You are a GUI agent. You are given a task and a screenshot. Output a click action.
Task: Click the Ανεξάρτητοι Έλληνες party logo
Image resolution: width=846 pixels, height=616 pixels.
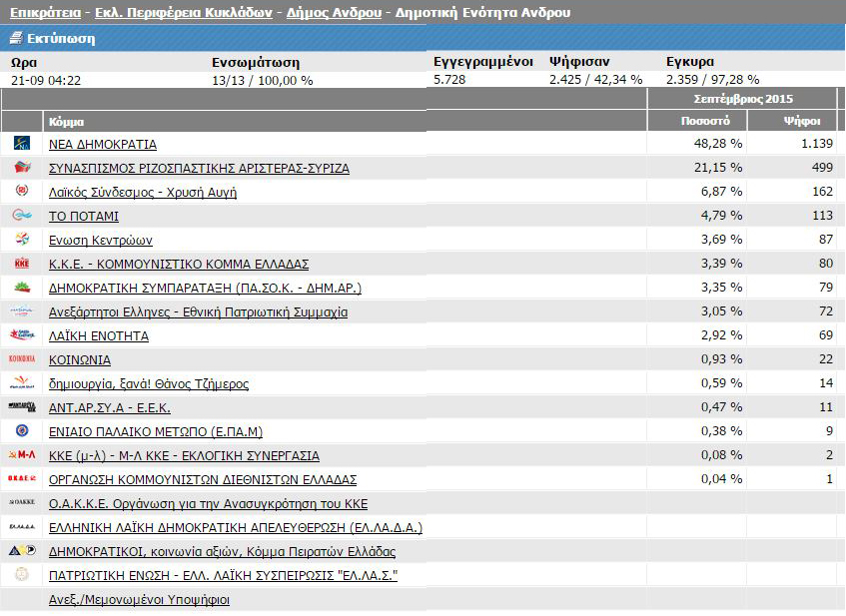(x=22, y=311)
